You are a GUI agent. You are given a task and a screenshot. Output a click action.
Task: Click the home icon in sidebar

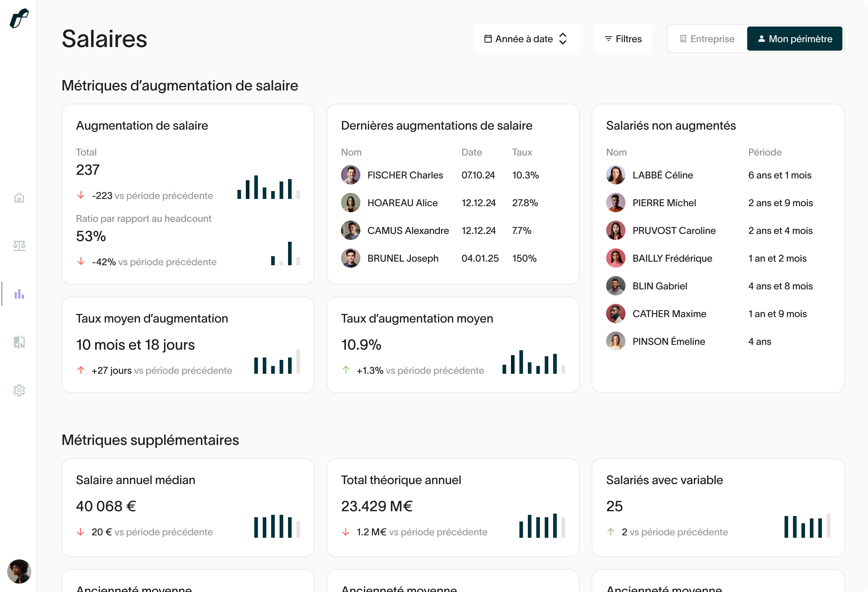click(x=19, y=198)
